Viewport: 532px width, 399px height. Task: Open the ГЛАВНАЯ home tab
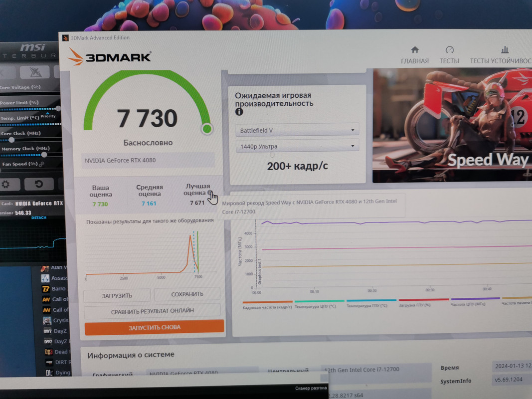click(x=415, y=55)
